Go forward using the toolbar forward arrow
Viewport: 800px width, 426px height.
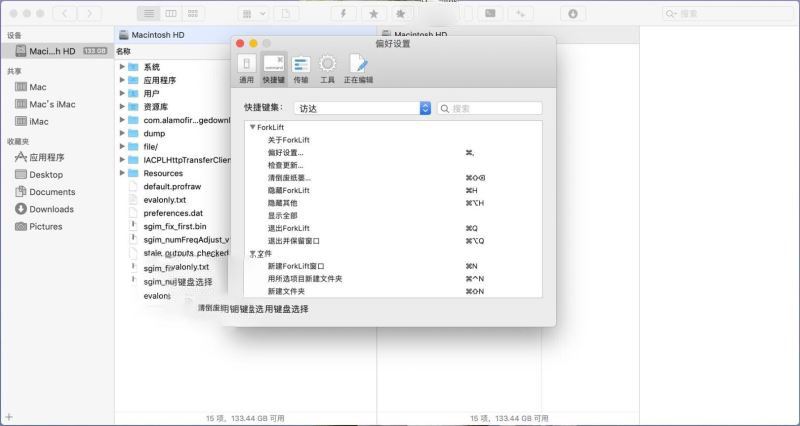[89, 14]
